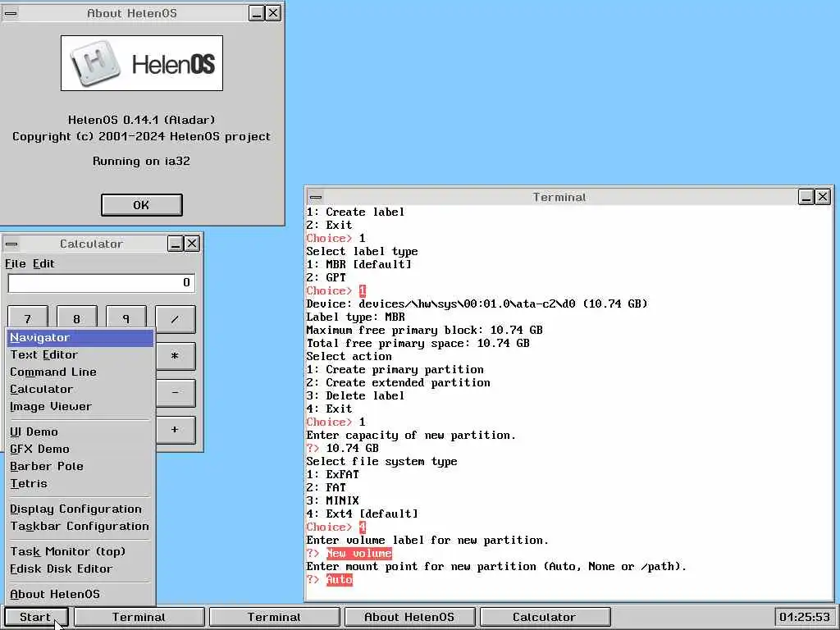Click the taskbar clock
Viewport: 840px width, 630px height.
pyautogui.click(x=804, y=617)
